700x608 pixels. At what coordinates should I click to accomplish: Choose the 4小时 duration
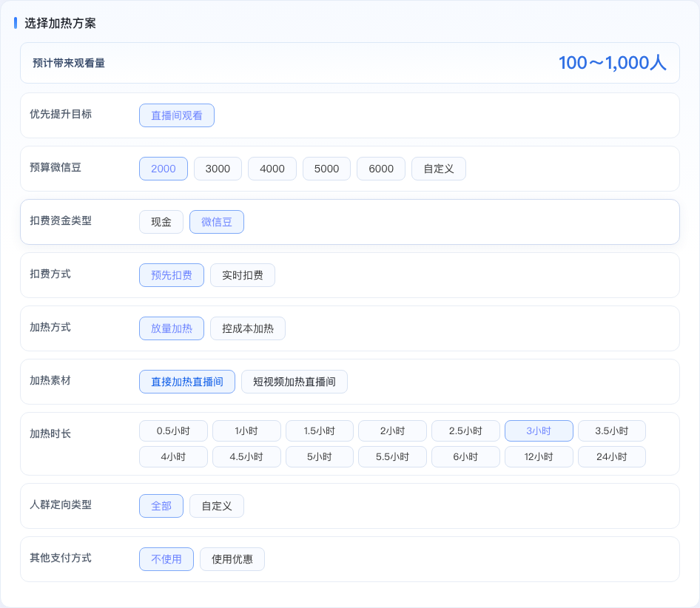click(x=173, y=456)
